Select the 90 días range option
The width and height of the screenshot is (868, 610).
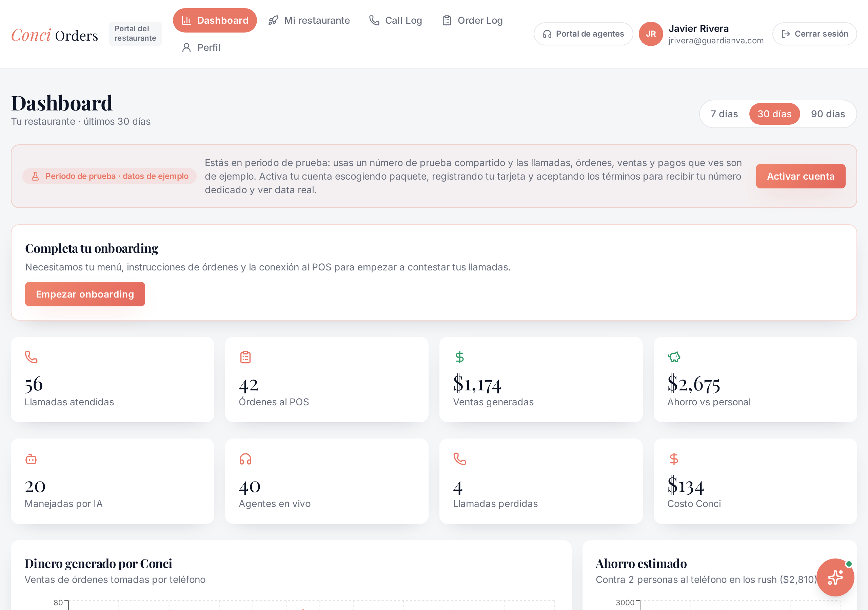[828, 114]
